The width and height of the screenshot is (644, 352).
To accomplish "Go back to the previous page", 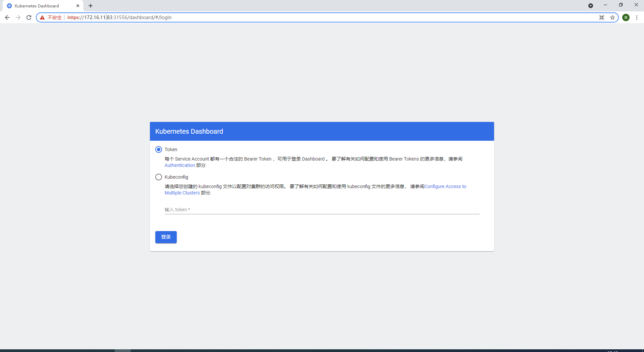I will [x=7, y=17].
